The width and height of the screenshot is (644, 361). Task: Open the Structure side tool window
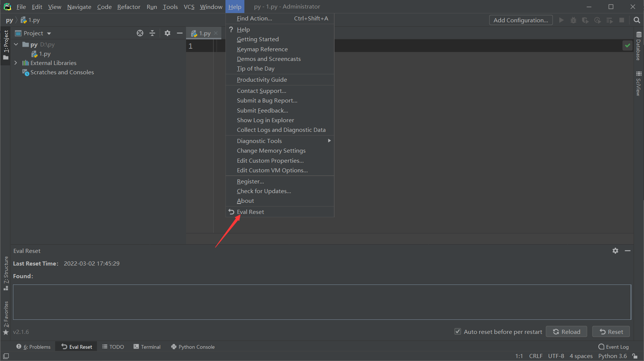click(6, 273)
